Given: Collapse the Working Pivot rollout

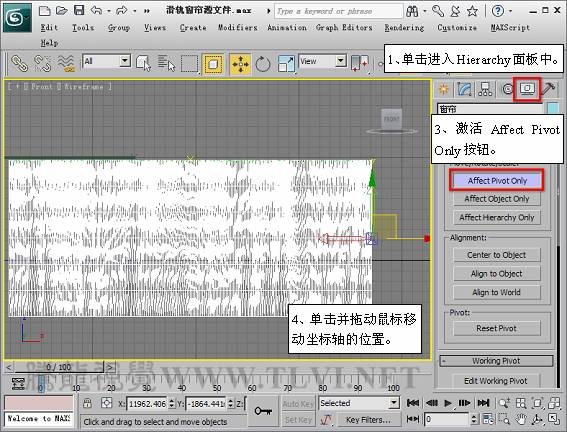Looking at the screenshot, I should (496, 361).
